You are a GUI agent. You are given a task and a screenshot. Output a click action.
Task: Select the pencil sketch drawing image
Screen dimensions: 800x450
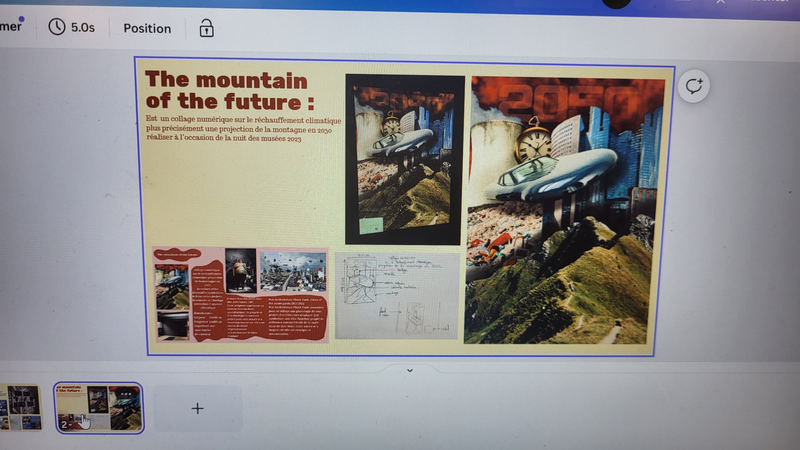click(397, 295)
